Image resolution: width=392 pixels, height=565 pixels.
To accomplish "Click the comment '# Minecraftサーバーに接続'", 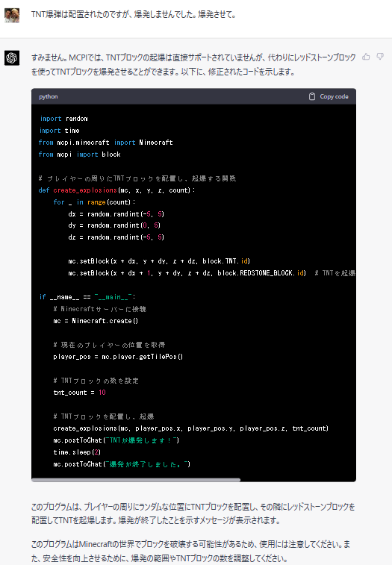I will point(99,309).
